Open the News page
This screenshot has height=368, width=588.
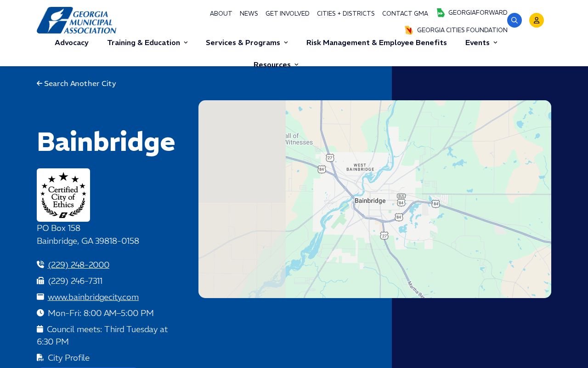pos(249,14)
